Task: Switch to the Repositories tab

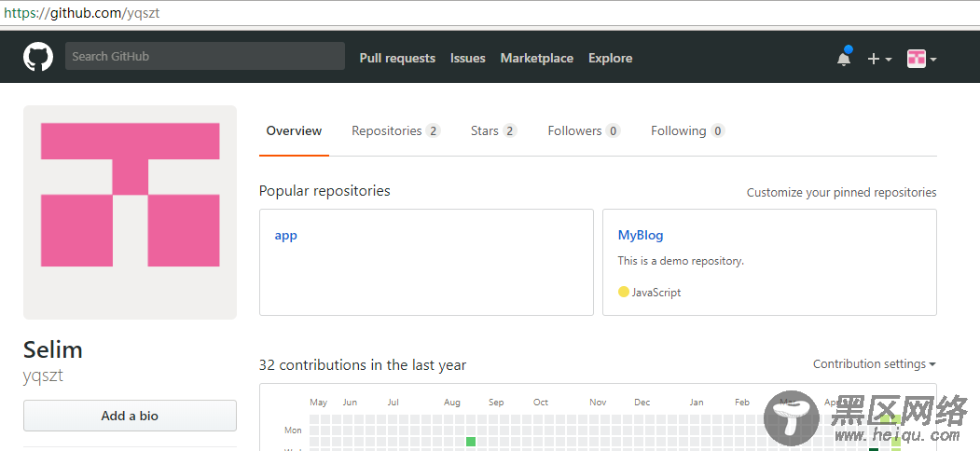Action: tap(396, 131)
